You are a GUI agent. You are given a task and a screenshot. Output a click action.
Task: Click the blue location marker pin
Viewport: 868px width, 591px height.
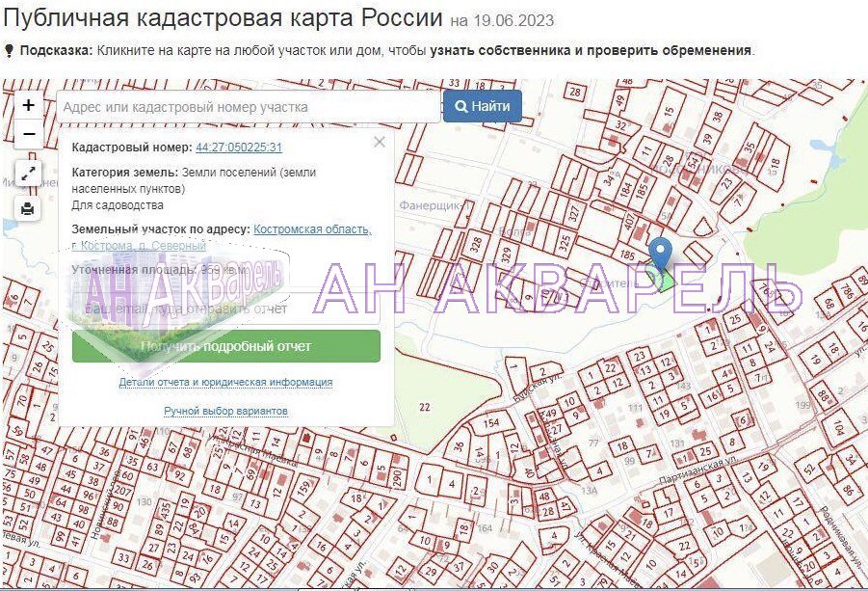(x=660, y=254)
